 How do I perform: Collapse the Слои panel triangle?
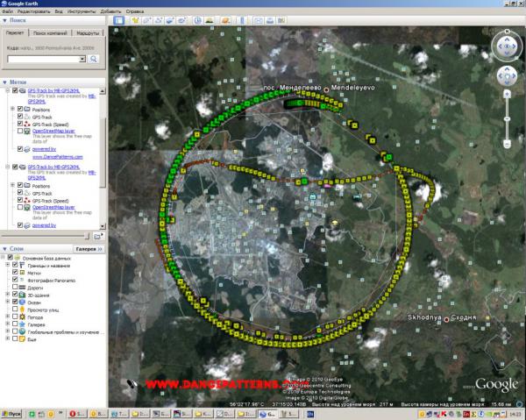(4, 249)
